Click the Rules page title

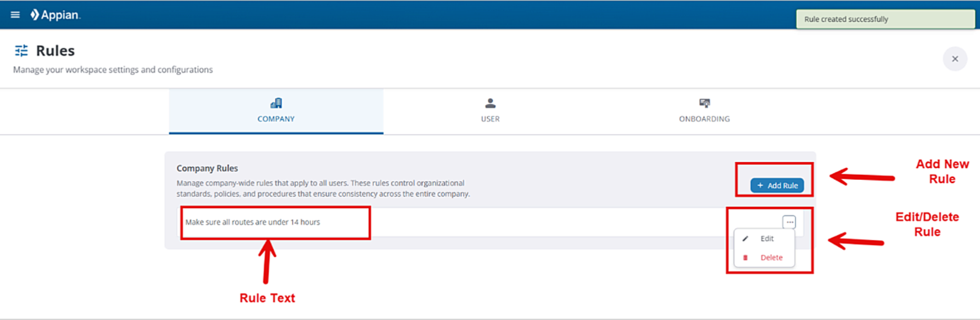55,51
